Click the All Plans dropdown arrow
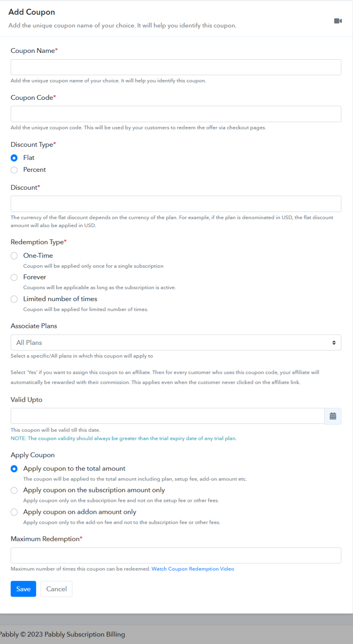 point(334,342)
